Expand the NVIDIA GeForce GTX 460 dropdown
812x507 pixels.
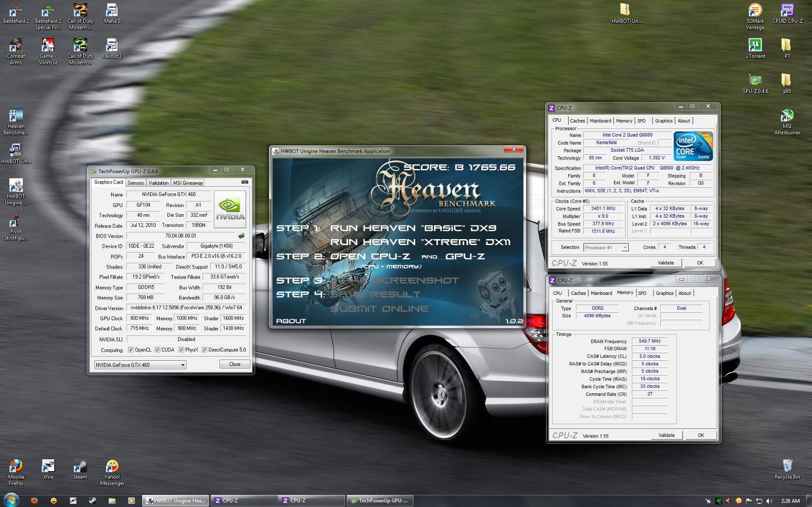point(140,365)
